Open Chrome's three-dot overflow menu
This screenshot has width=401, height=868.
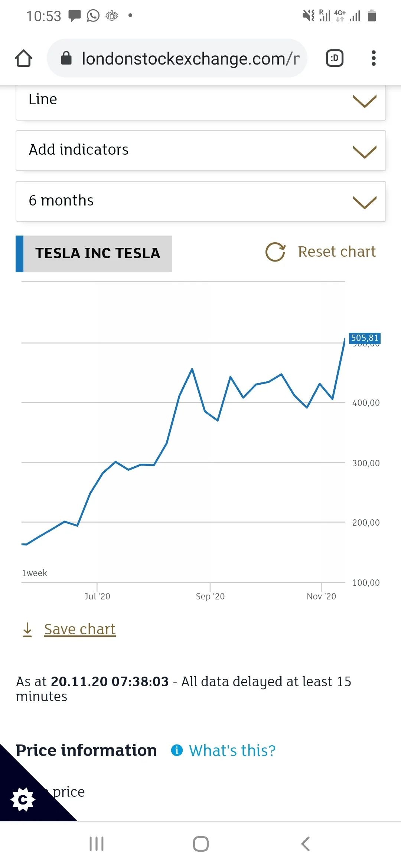(x=374, y=58)
